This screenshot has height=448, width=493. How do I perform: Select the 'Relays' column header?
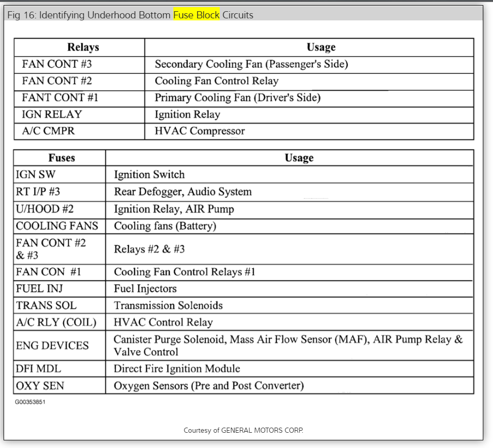(79, 47)
